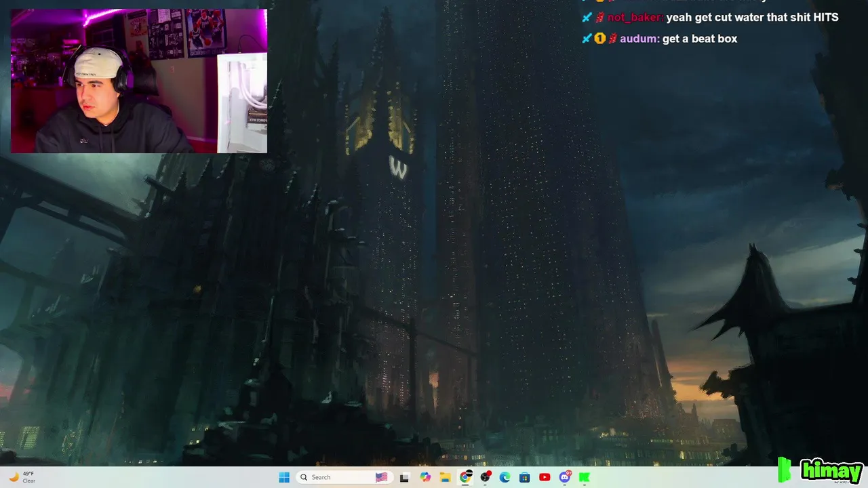Open Discord from the taskbar

click(565, 477)
